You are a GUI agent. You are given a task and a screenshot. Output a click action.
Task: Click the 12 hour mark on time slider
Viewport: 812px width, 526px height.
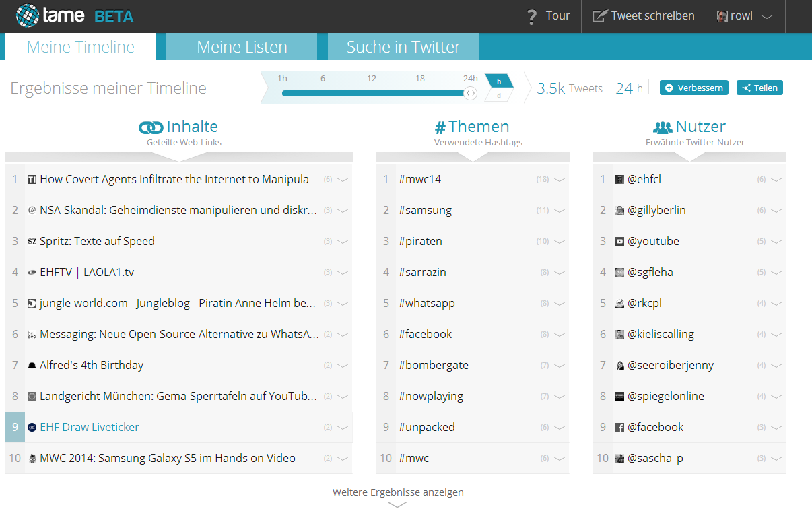tap(372, 79)
